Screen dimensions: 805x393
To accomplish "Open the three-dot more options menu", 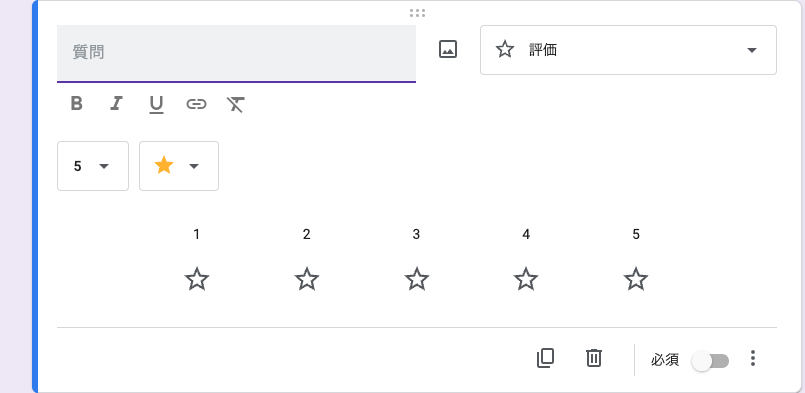I will tap(753, 358).
